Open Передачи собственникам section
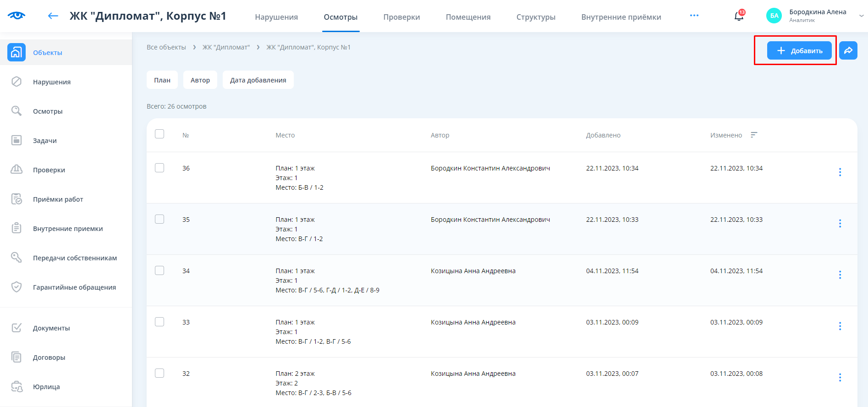Viewport: 868px width, 407px height. pos(75,258)
